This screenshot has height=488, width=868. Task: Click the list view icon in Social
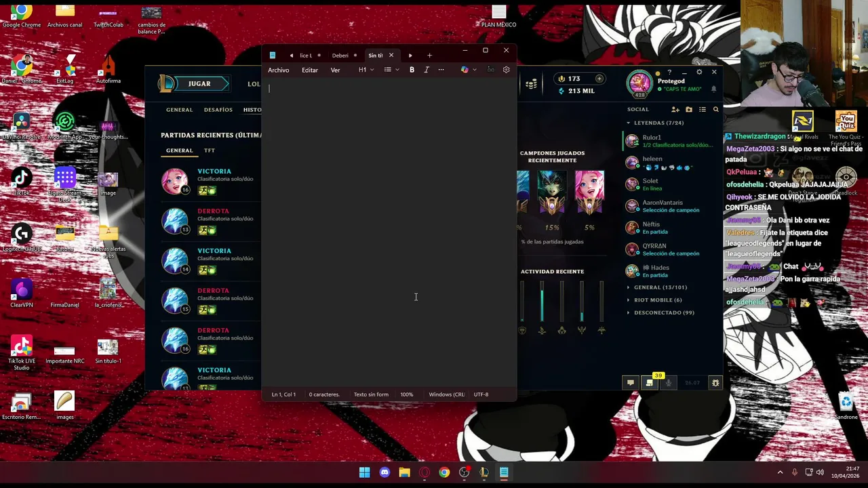703,109
